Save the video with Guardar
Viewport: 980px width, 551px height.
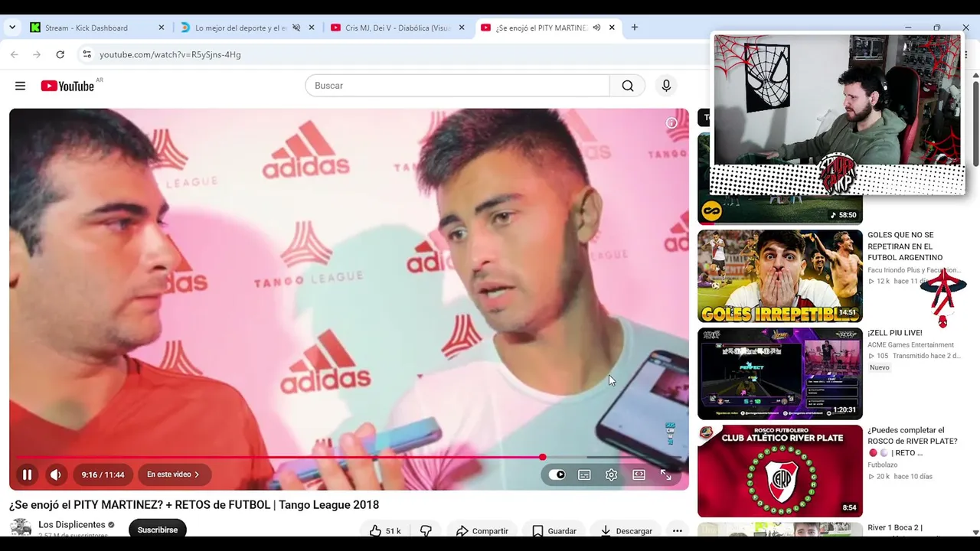pyautogui.click(x=554, y=530)
